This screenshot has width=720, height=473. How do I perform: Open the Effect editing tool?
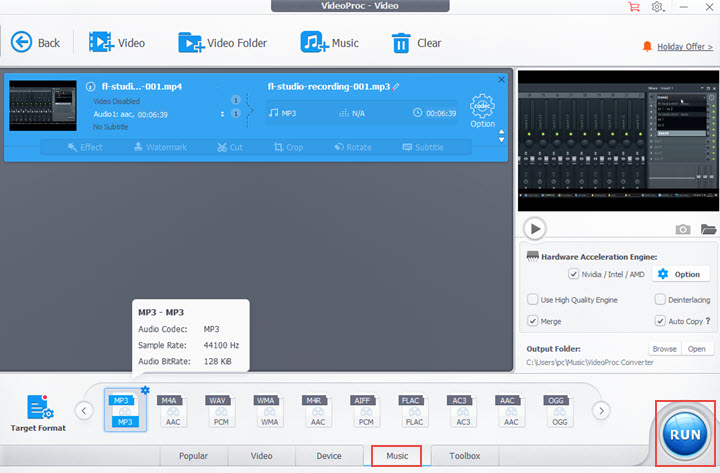(85, 147)
